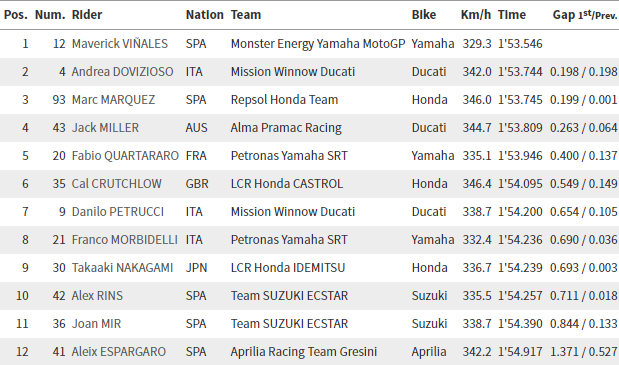Click the Repsol Honda Team cell

[x=284, y=99]
